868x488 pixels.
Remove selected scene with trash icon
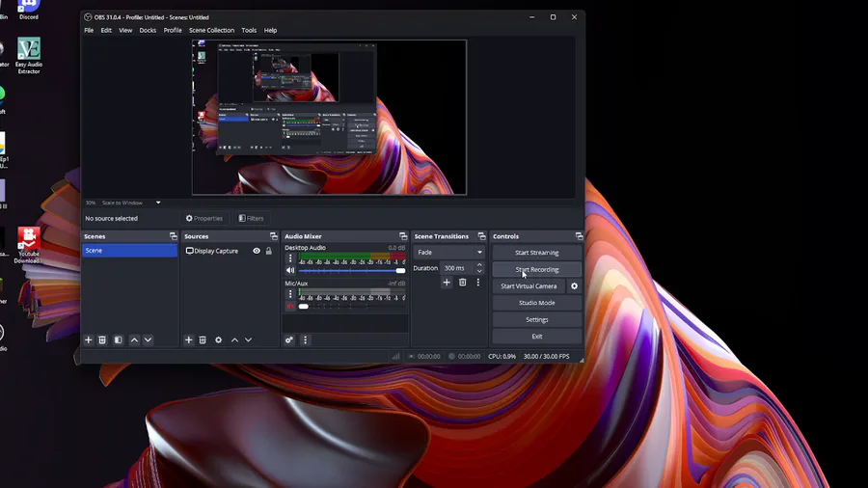(102, 339)
